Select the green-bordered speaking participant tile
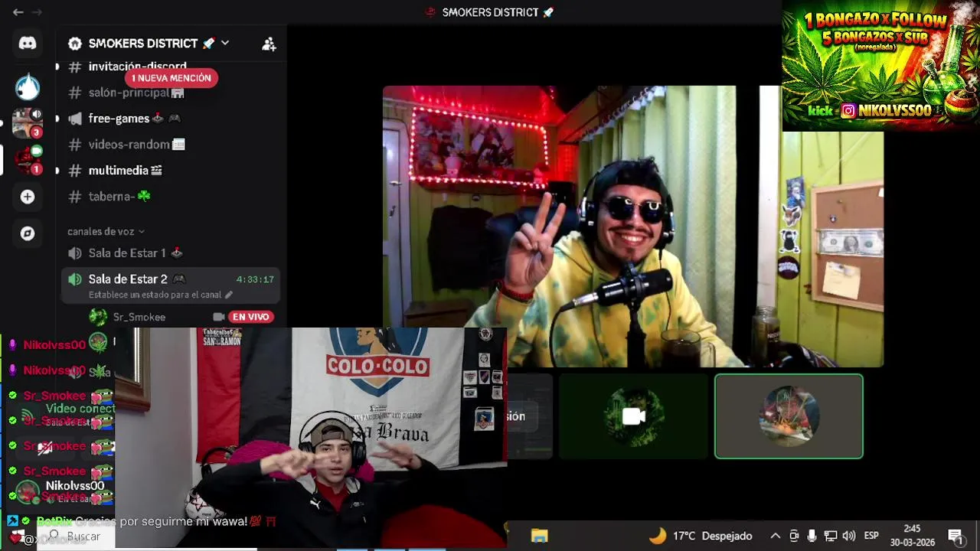980x551 pixels. [789, 416]
